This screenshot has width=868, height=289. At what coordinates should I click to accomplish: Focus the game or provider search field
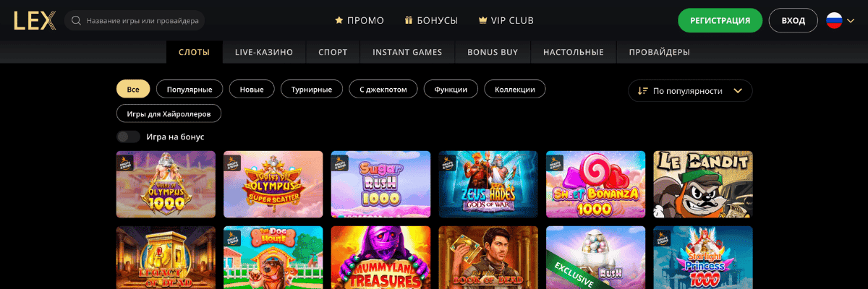click(135, 20)
